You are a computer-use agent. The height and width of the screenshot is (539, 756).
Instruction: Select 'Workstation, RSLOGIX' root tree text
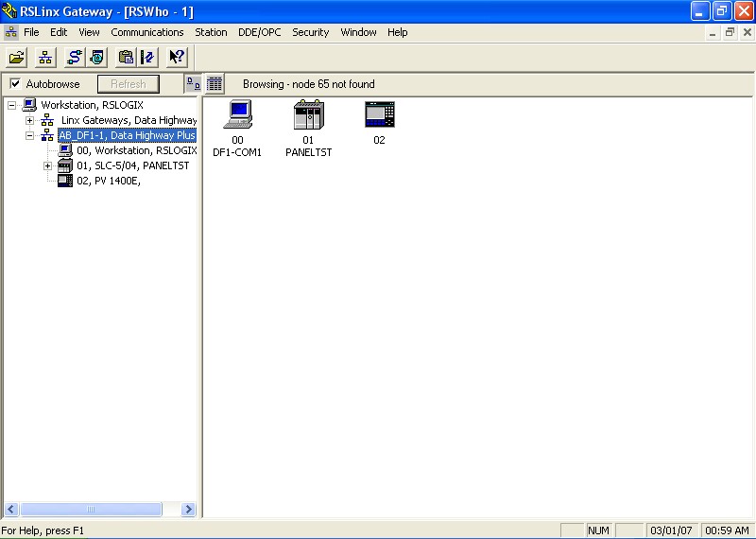click(92, 105)
